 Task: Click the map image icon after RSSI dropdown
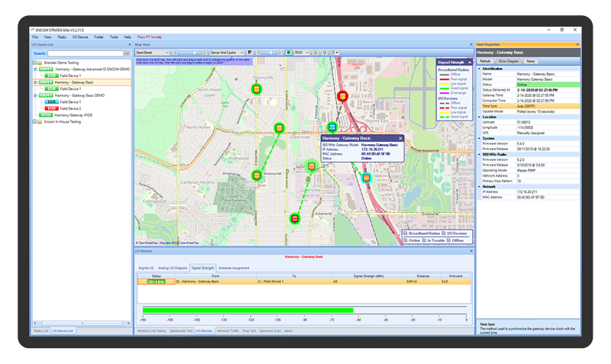pyautogui.click(x=315, y=53)
